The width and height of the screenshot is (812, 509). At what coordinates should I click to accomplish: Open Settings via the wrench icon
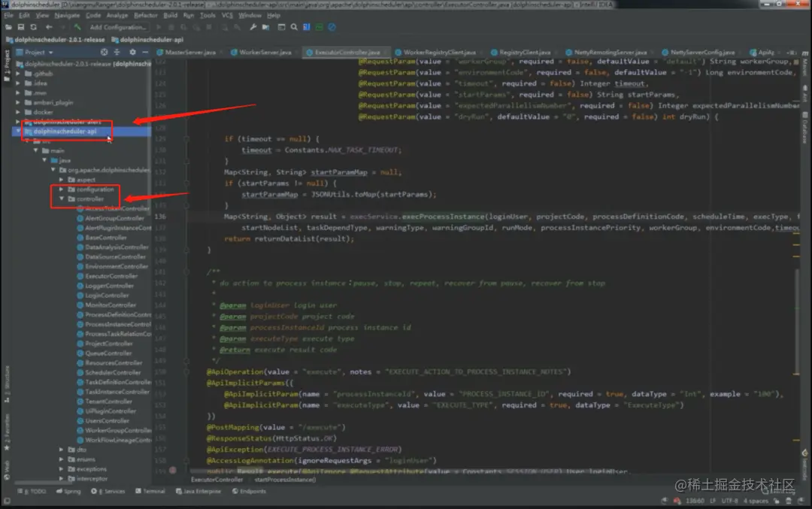click(x=253, y=27)
